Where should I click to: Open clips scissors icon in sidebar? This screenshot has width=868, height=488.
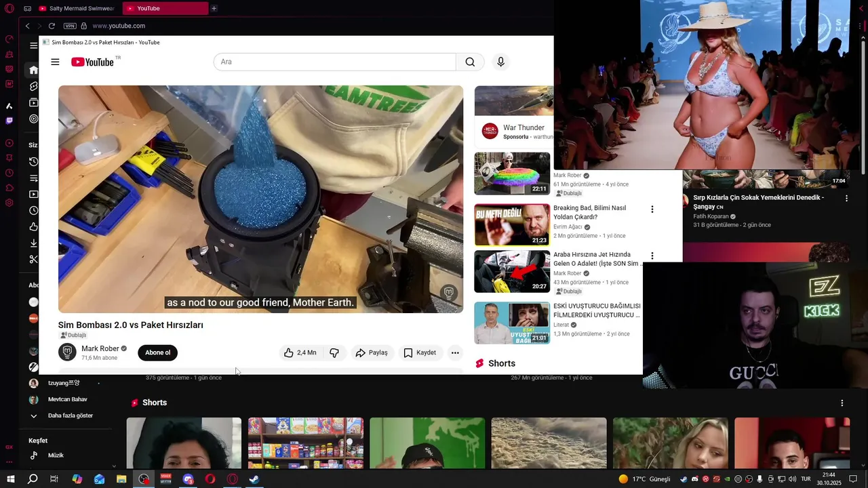[33, 260]
